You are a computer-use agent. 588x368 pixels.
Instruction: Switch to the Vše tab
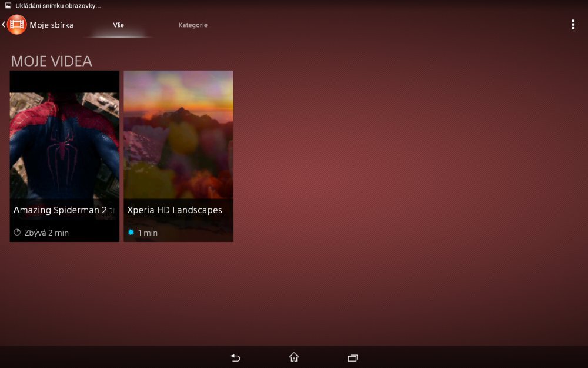pyautogui.click(x=119, y=25)
